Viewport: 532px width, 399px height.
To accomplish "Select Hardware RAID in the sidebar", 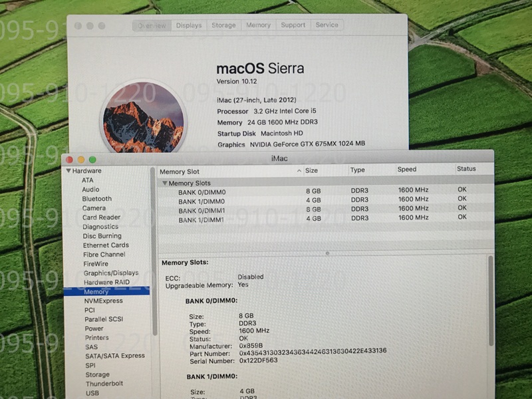I will pos(106,282).
